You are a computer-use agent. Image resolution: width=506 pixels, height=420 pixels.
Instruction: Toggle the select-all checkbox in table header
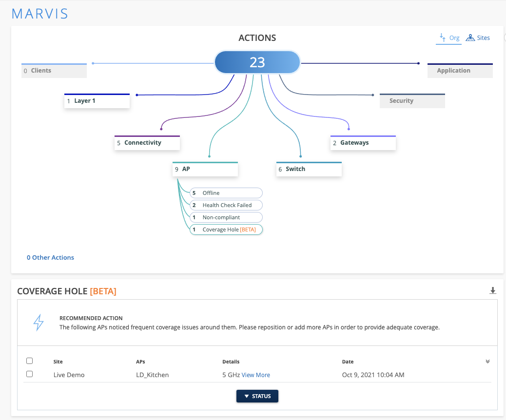(30, 361)
